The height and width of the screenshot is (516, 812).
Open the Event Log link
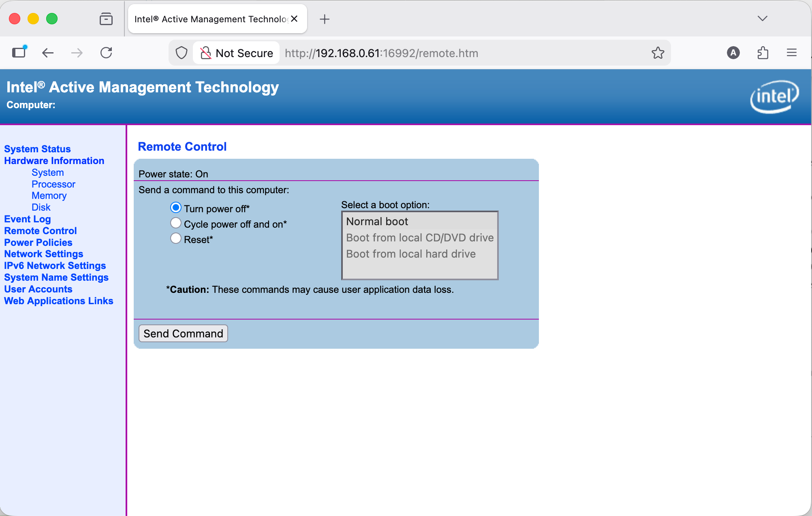pos(27,219)
